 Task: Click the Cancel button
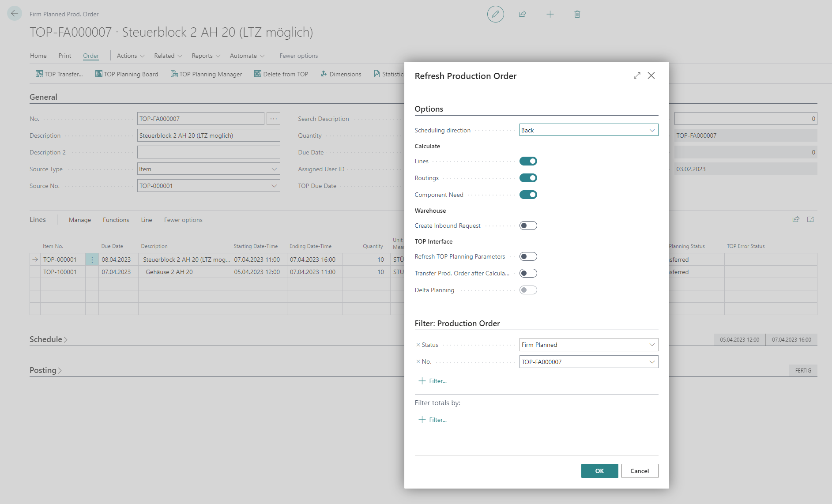(x=640, y=471)
